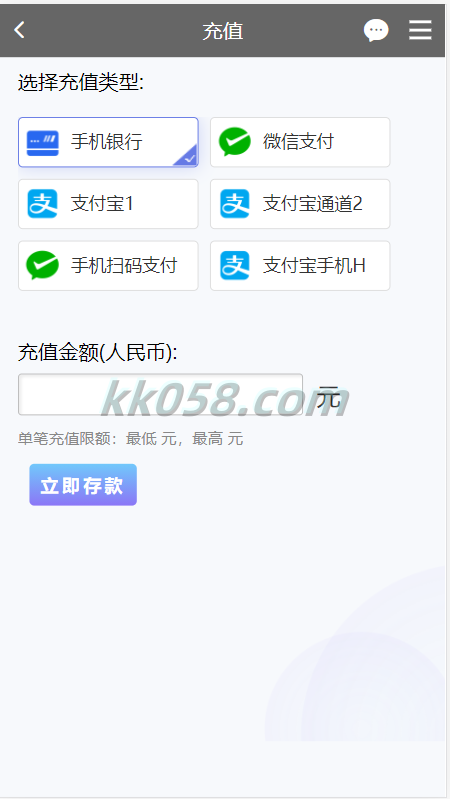Click the Alipay icon beside 支付宝手机H
450x799 pixels.
(x=235, y=265)
